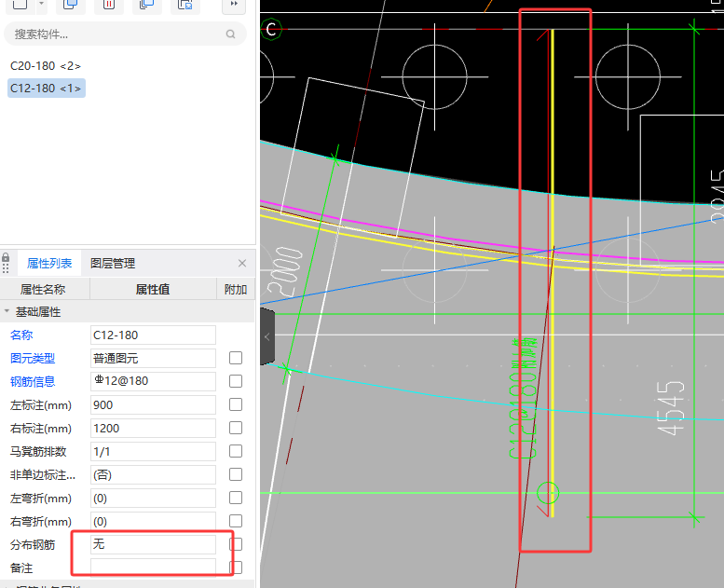
Task: Click the 2000 dimension text
Action: pos(286,272)
